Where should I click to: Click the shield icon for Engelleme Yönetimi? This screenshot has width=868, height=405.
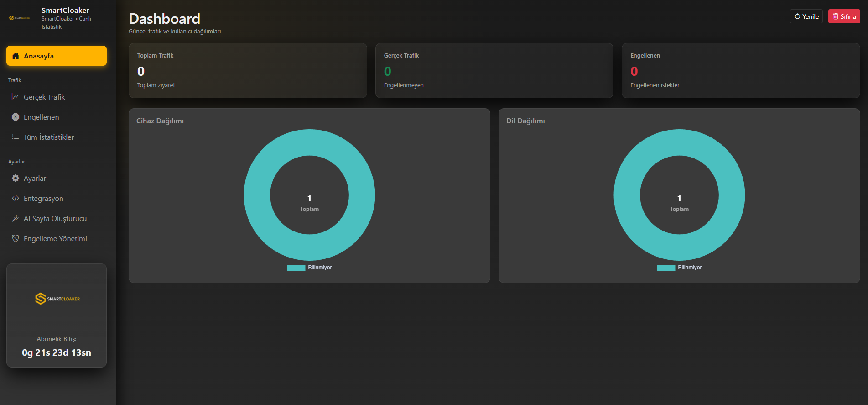coord(16,239)
